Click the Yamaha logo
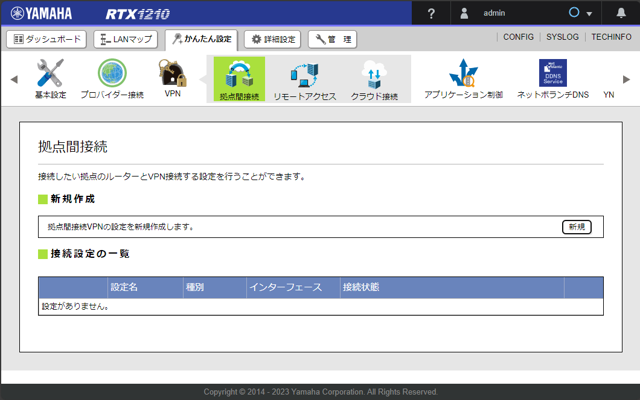Image resolution: width=640 pixels, height=400 pixels. coord(41,13)
